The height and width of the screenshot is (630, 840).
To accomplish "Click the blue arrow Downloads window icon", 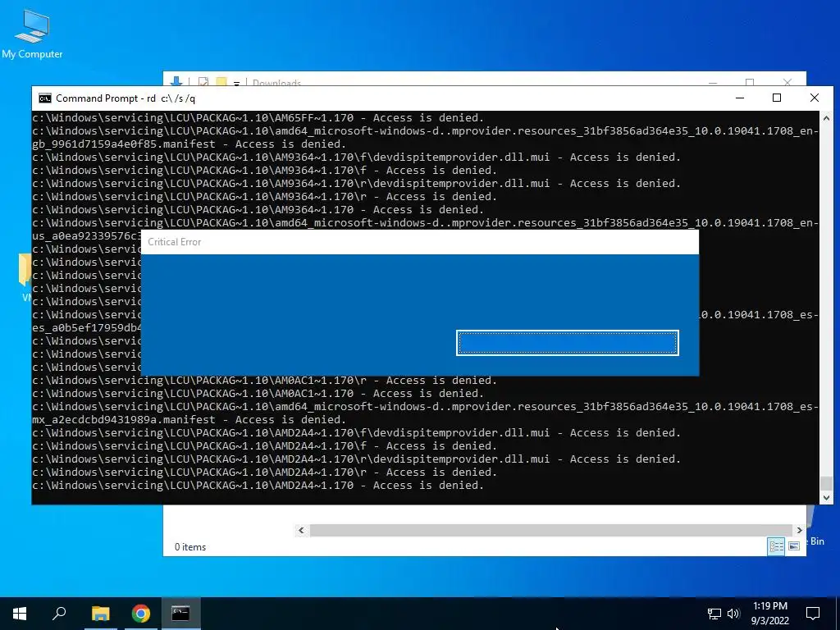I will 176,81.
